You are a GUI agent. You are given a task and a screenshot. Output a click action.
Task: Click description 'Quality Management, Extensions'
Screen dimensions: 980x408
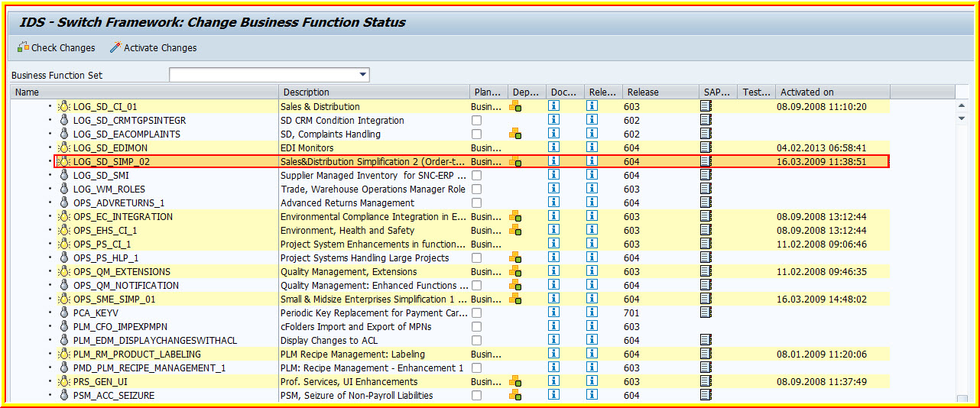click(349, 272)
